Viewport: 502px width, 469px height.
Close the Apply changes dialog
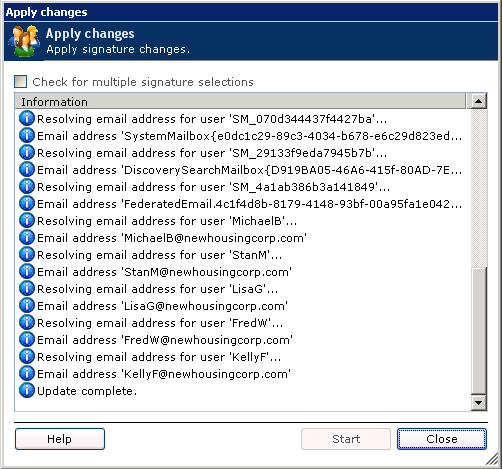click(x=442, y=439)
